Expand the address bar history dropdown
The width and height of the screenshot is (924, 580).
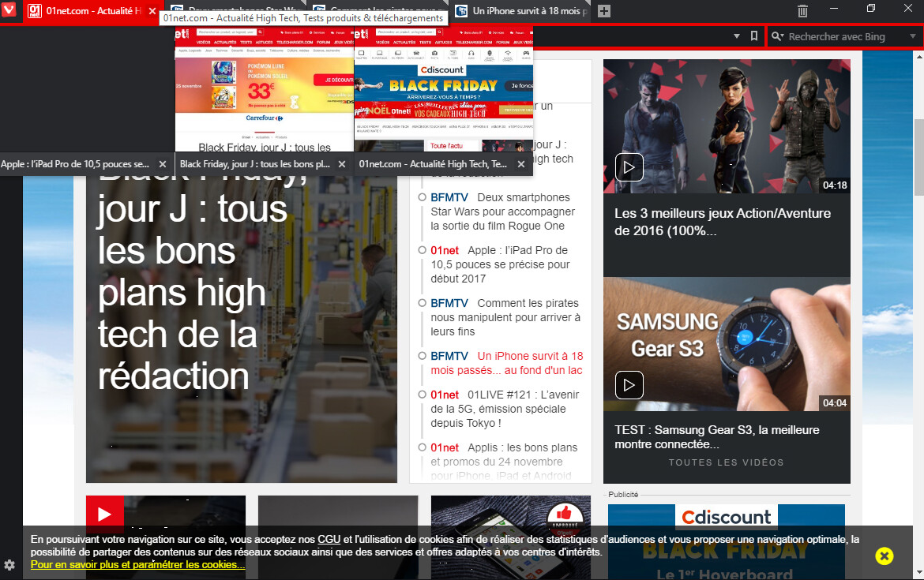click(x=737, y=36)
